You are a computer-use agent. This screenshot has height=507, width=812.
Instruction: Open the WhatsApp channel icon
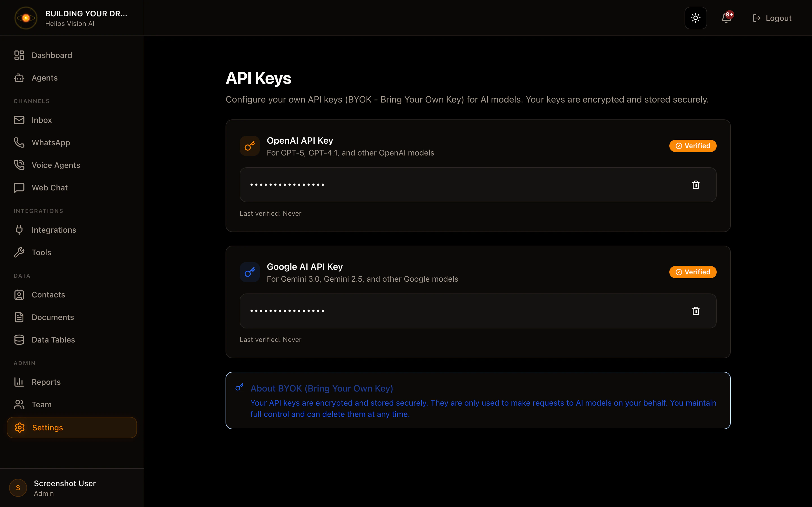(x=19, y=143)
